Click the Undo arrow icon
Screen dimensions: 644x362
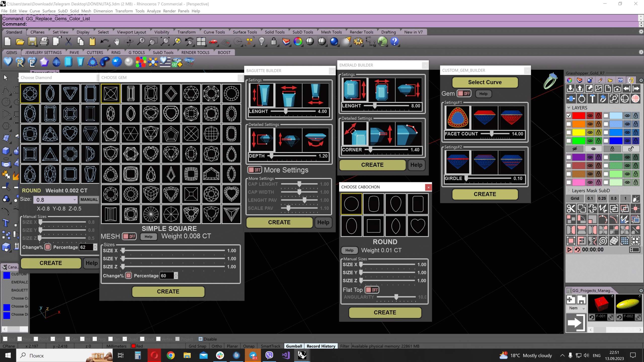click(104, 41)
